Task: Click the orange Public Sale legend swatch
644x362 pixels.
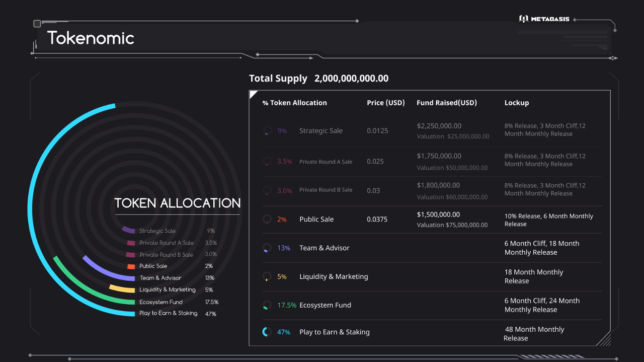Action: tap(131, 266)
